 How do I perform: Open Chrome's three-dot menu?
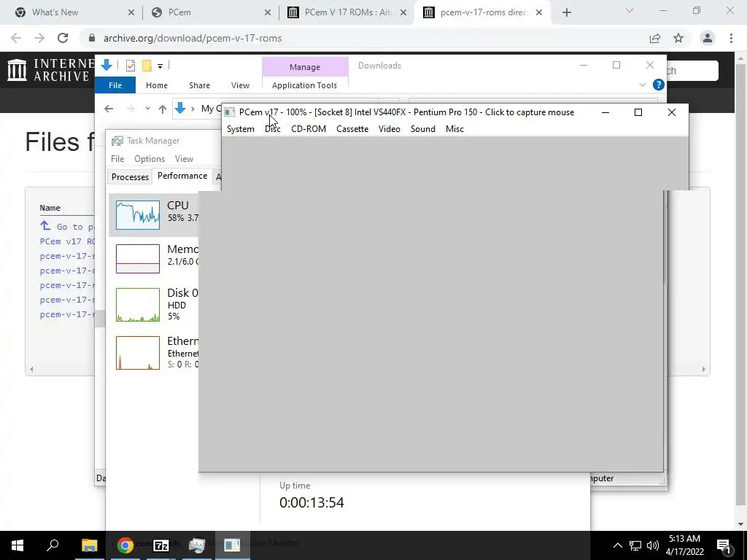[731, 38]
